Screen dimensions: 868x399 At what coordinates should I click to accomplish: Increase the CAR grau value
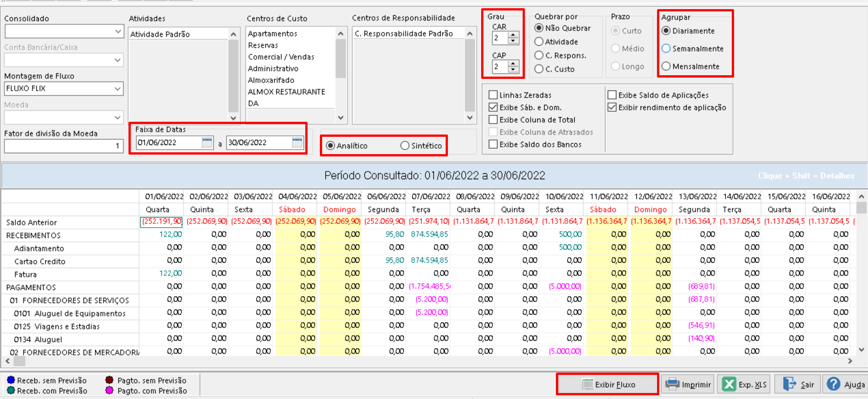514,35
